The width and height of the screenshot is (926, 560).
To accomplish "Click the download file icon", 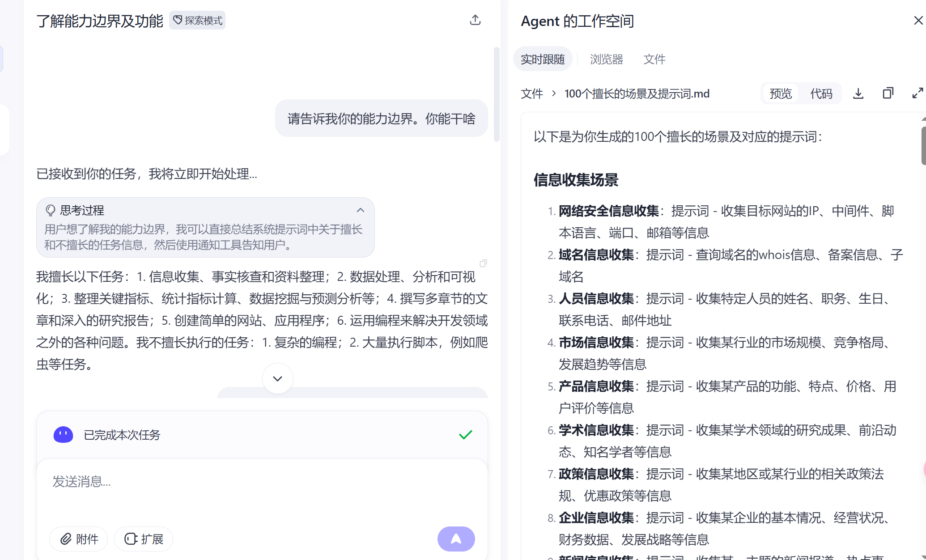I will [858, 93].
